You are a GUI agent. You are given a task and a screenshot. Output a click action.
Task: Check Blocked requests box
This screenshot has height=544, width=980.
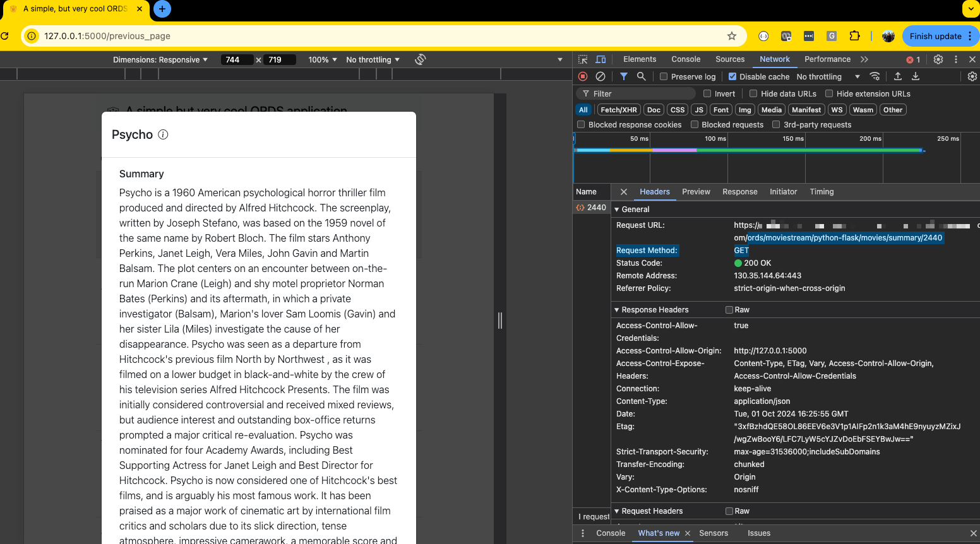[x=695, y=124]
